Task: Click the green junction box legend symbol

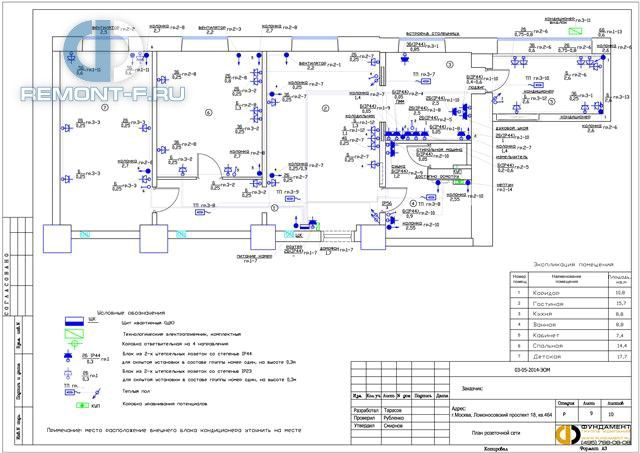Action: click(x=74, y=344)
